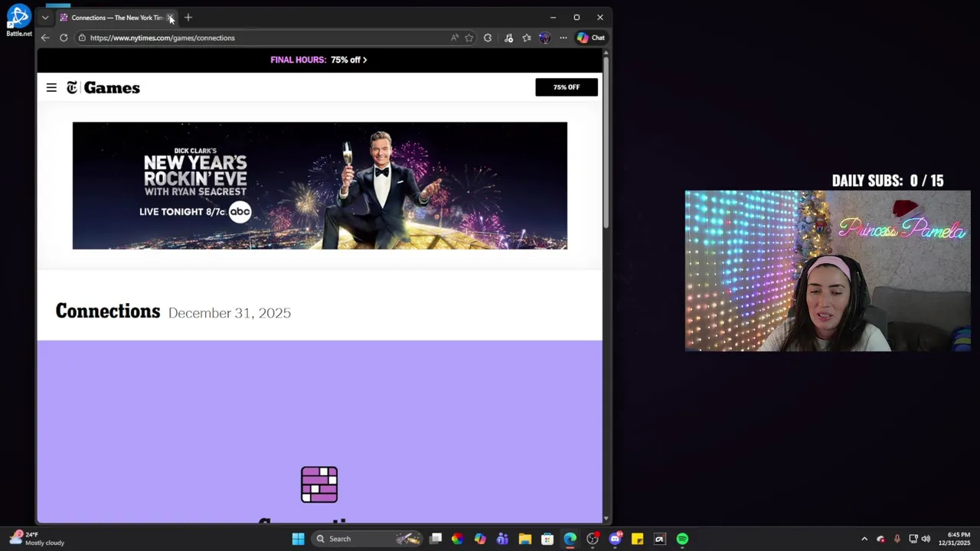The height and width of the screenshot is (551, 980).
Task: Click the recording indicator tray icon
Action: pyautogui.click(x=880, y=539)
